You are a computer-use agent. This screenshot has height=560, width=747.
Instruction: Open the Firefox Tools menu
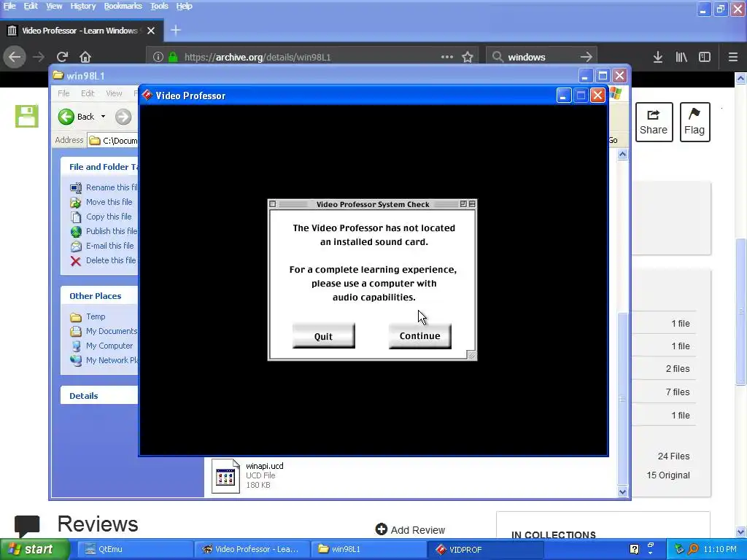click(159, 6)
